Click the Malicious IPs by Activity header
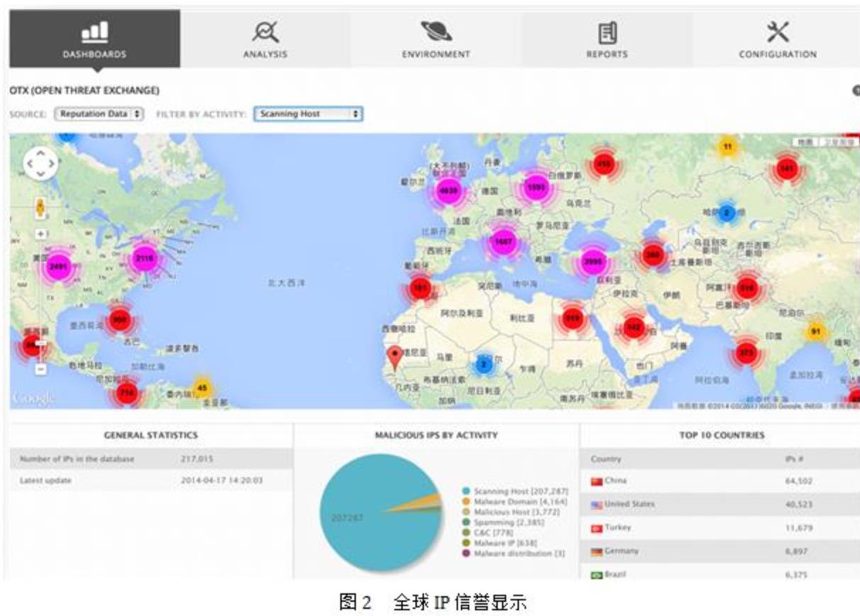The width and height of the screenshot is (860, 616). (x=436, y=435)
